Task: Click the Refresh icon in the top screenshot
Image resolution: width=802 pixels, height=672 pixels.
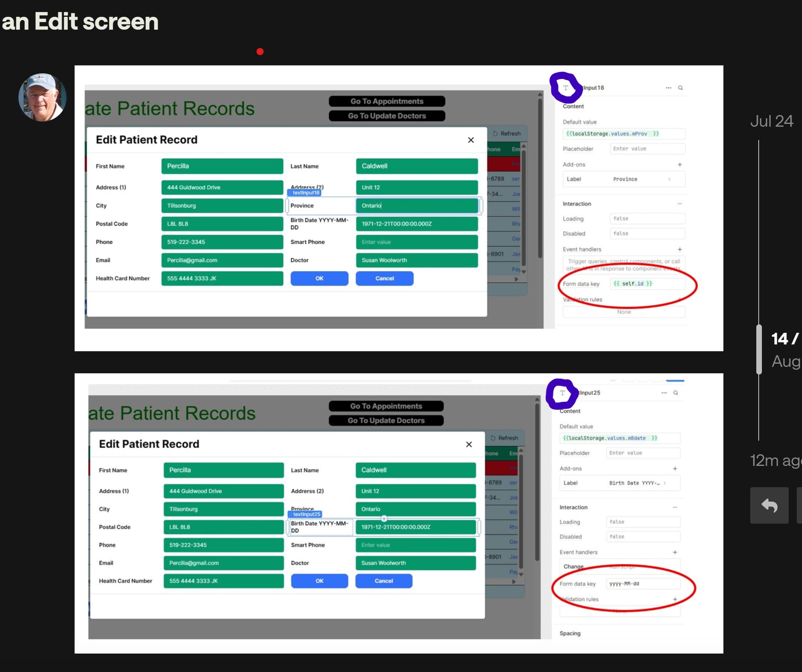Action: (495, 134)
